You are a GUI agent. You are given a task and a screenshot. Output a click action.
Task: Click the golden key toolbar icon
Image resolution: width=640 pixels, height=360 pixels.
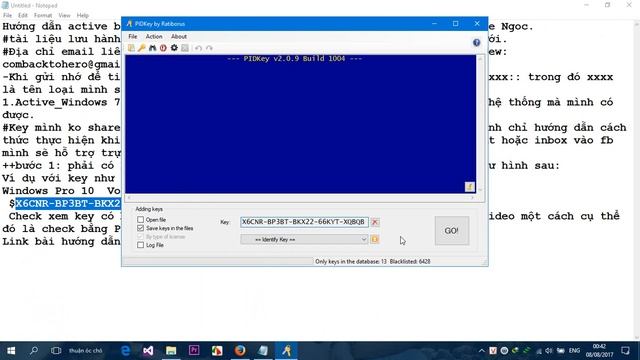[x=142, y=48]
